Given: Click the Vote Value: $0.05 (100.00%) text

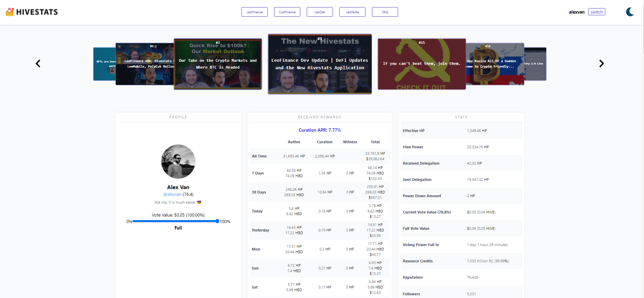Looking at the screenshot, I should (x=178, y=215).
